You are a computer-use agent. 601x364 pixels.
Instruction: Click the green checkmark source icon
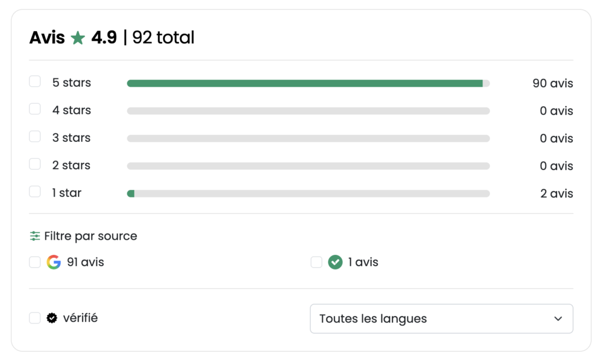(335, 262)
